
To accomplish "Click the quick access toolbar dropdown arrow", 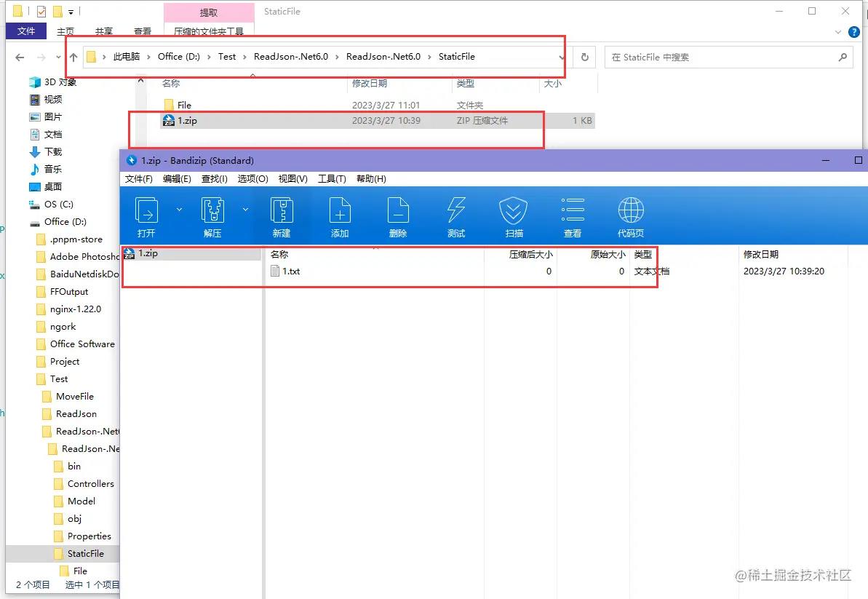I will (x=71, y=12).
